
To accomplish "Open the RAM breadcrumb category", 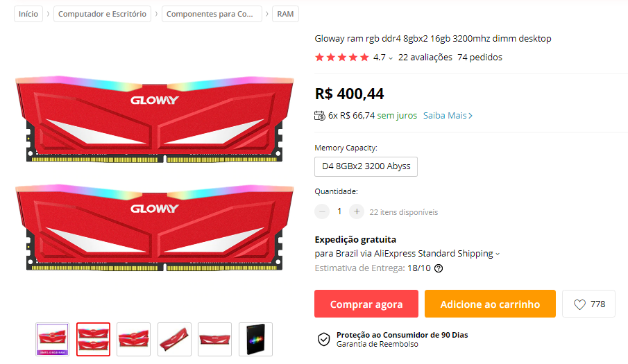I will [x=286, y=14].
